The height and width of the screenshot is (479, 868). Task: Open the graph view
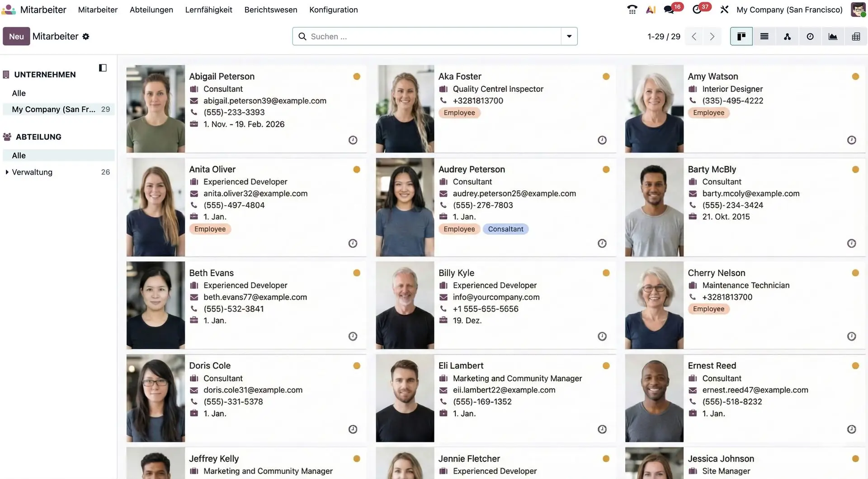pos(833,36)
